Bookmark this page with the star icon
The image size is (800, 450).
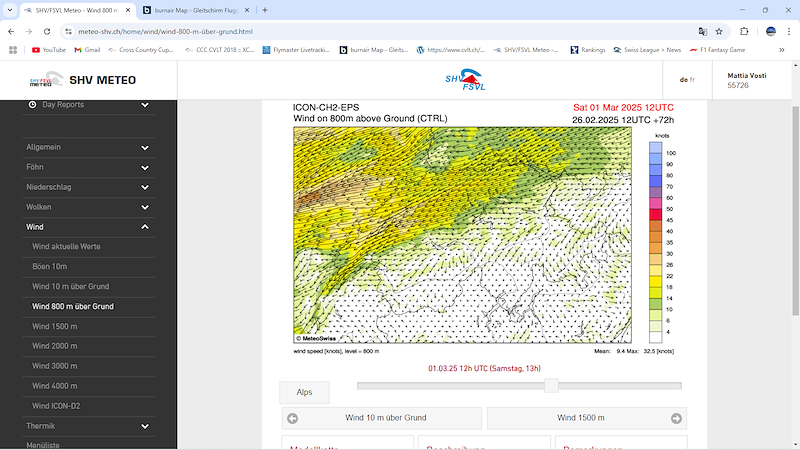click(x=719, y=31)
